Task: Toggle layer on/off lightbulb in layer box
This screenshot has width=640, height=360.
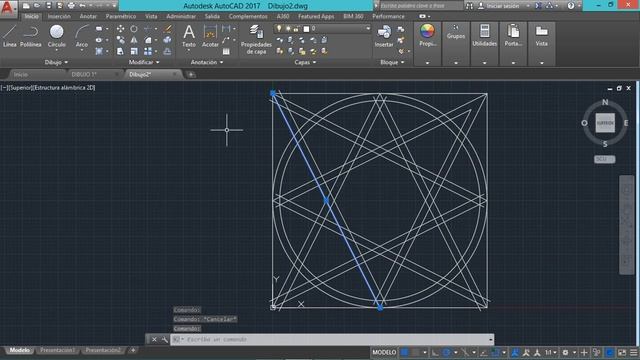Action: click(279, 29)
